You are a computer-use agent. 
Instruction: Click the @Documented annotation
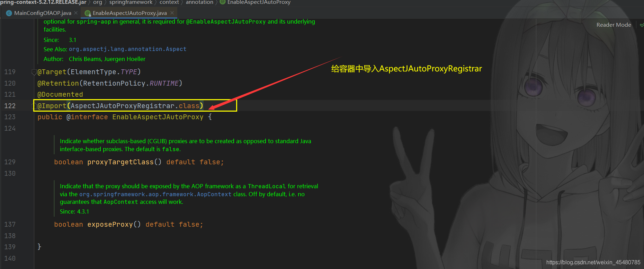(60, 94)
